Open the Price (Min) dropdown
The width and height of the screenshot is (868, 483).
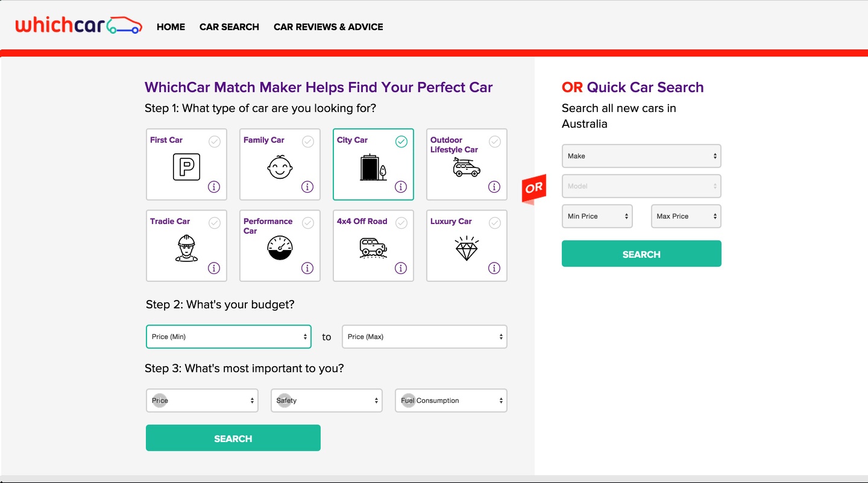coord(228,337)
